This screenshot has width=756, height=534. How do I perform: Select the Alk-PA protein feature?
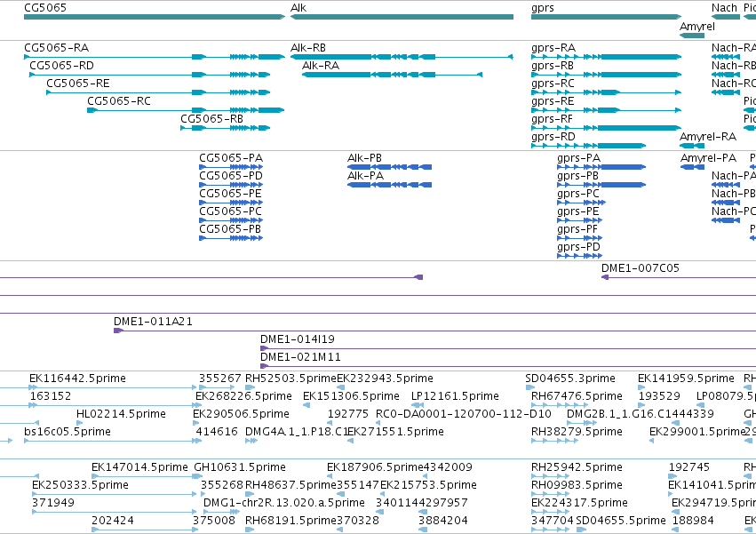tap(390, 185)
